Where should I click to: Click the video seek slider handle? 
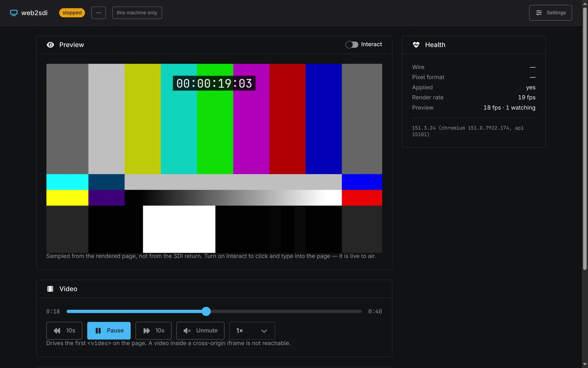coord(206,311)
